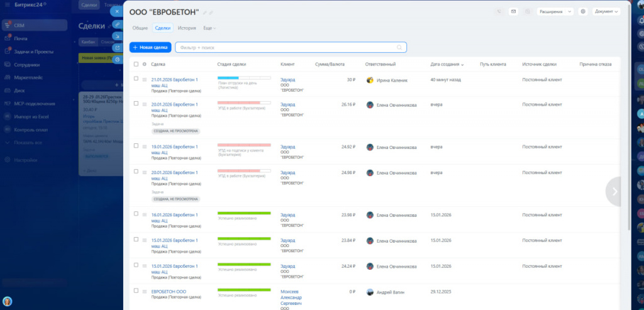Open row menu for ЕВРОБЕТОН ООО deal
The image size is (644, 310).
pyautogui.click(x=144, y=292)
